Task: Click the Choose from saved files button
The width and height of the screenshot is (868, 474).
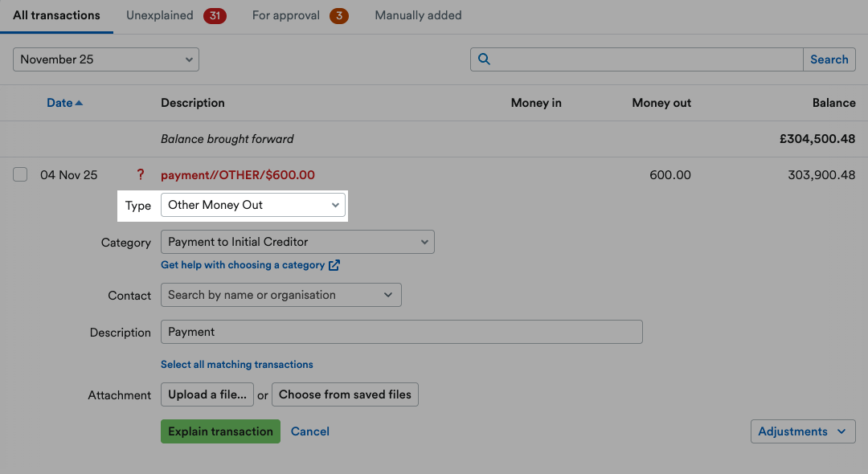Action: [345, 394]
